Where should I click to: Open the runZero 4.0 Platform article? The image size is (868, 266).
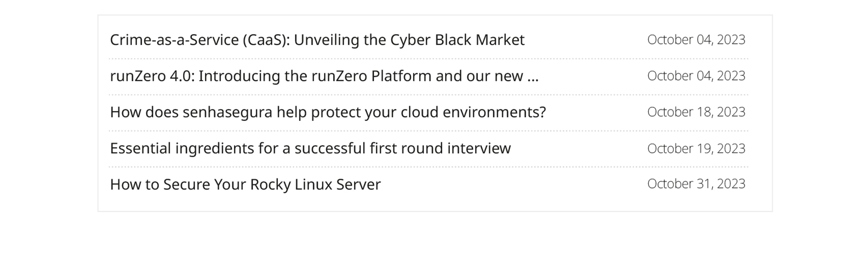[324, 76]
